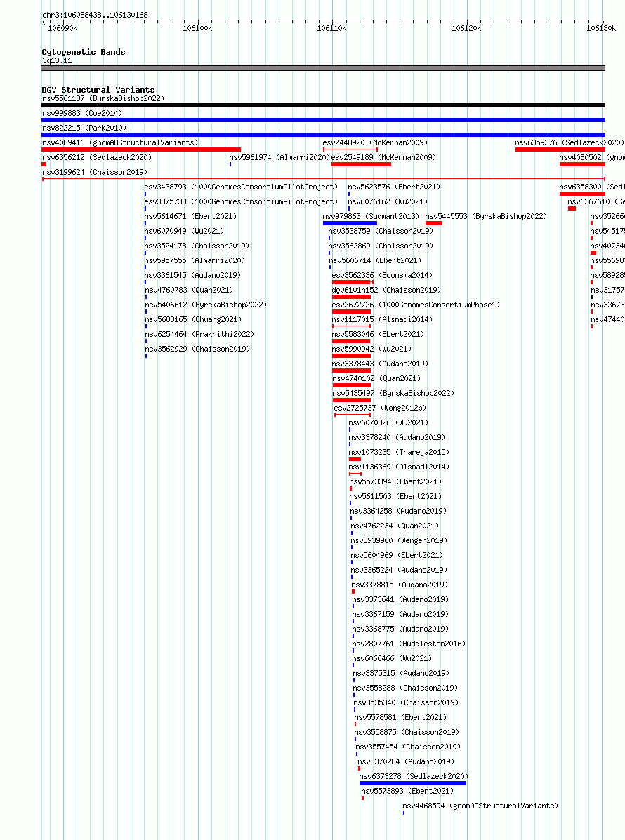Click the 106100k ruler tick label
The width and height of the screenshot is (625, 840).
197,28
